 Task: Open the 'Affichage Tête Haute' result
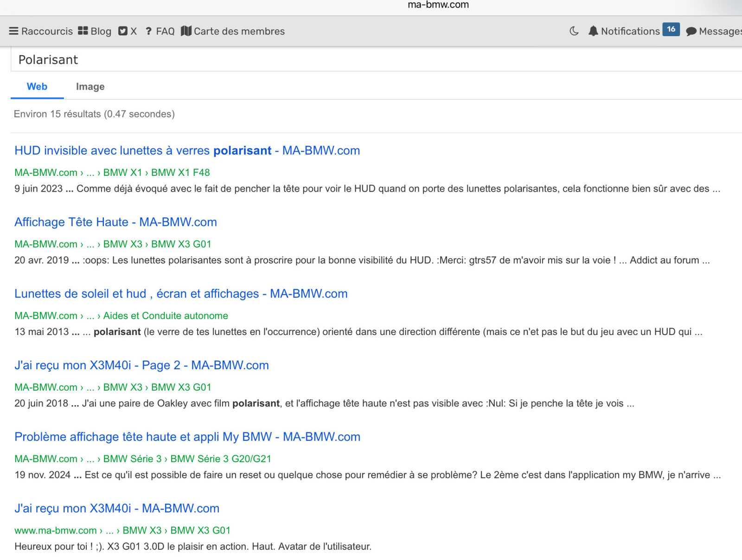pos(115,222)
